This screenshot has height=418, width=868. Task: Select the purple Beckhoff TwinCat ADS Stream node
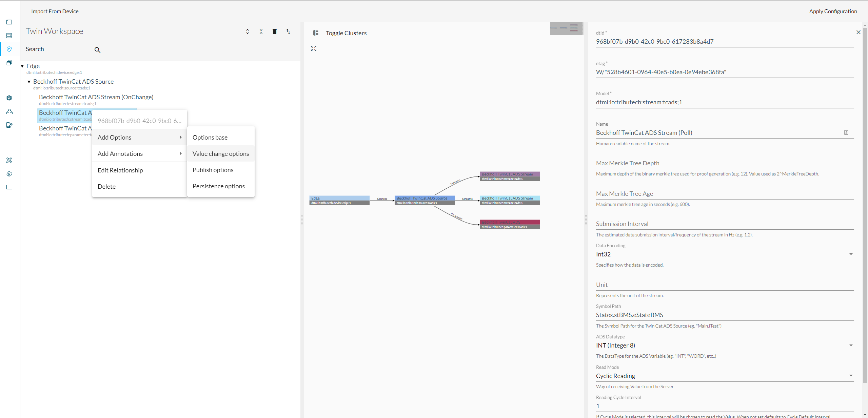tap(510, 176)
